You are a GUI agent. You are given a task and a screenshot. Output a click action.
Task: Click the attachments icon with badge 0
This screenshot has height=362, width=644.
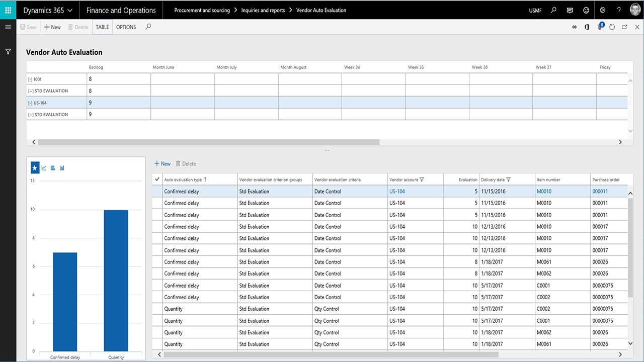click(x=600, y=27)
